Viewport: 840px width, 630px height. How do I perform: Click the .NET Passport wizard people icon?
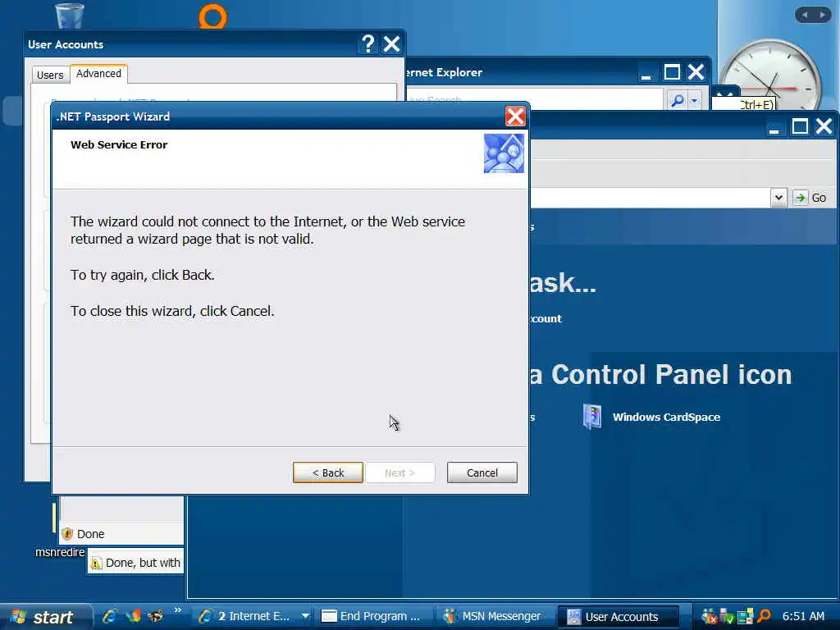pyautogui.click(x=504, y=153)
